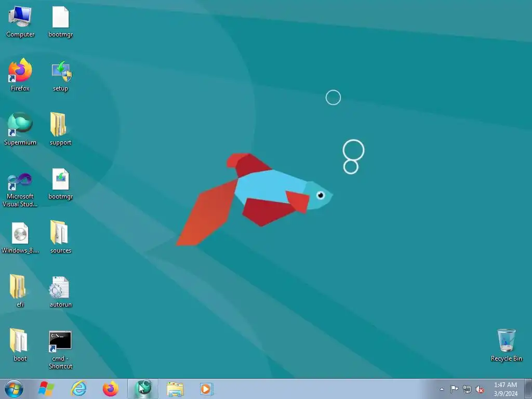The image size is (532, 399).
Task: Select the top bootmgr blank file icon
Action: pos(60,22)
